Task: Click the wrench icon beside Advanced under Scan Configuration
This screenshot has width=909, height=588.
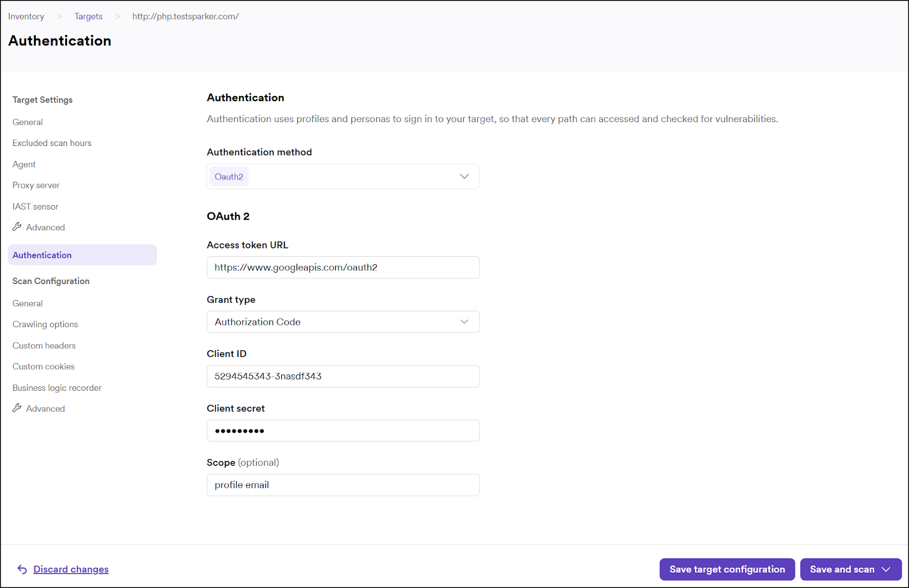Action: click(x=18, y=408)
